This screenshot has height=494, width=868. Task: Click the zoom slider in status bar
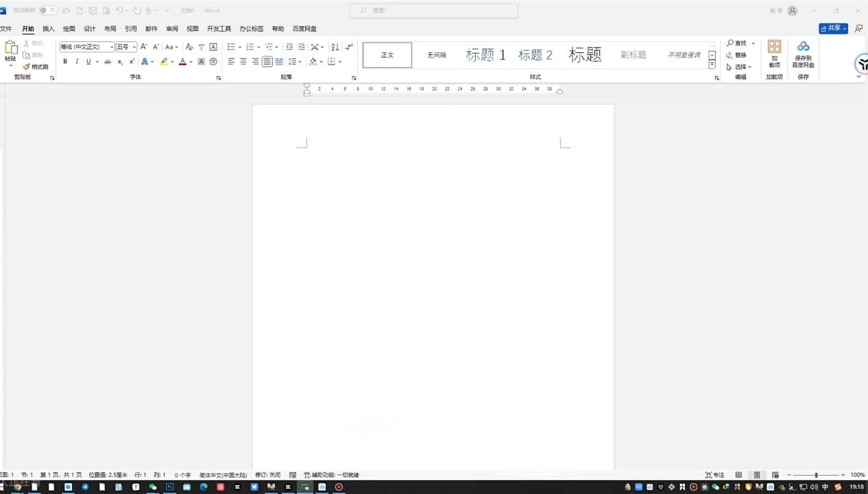816,475
